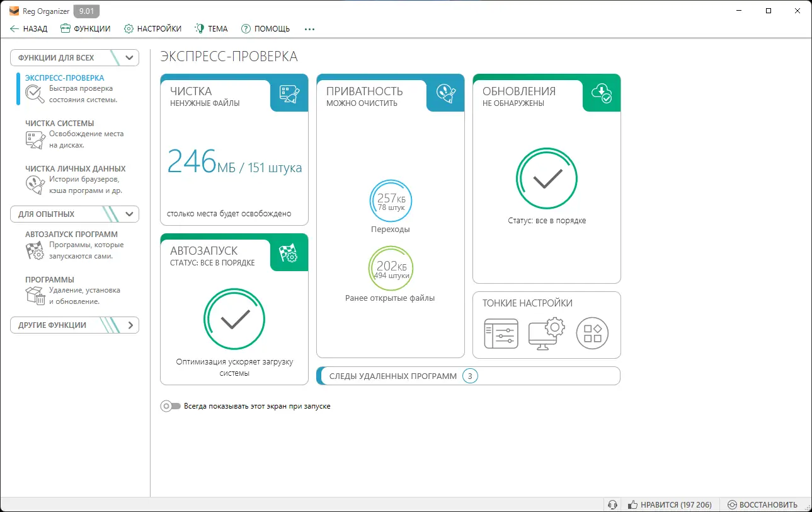This screenshot has height=512, width=812.
Task: Open the НАСТРОЙКИ menu
Action: 152,28
